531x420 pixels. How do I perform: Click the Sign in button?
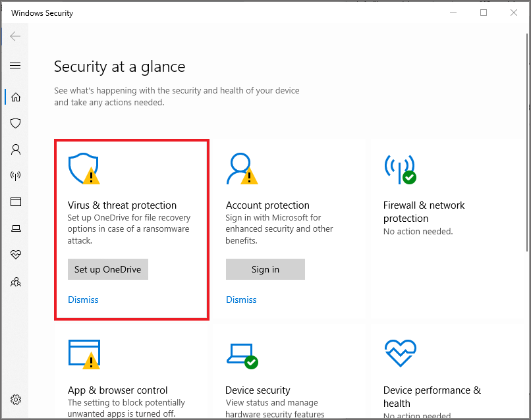tap(265, 269)
